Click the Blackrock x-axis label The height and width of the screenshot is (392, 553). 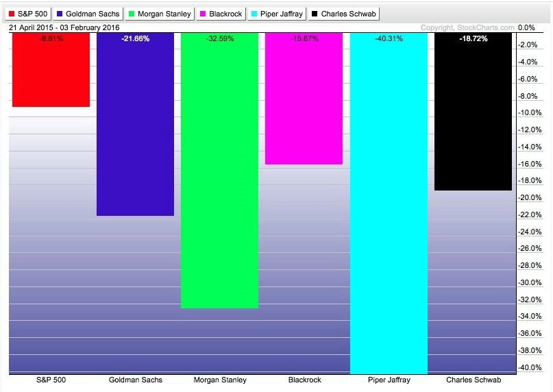coord(305,380)
